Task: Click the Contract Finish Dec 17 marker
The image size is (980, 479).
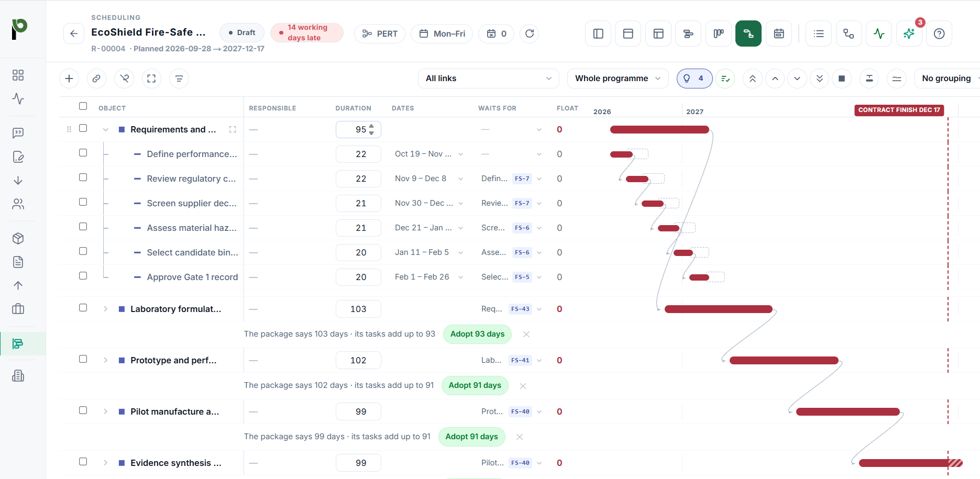Action: coord(899,110)
